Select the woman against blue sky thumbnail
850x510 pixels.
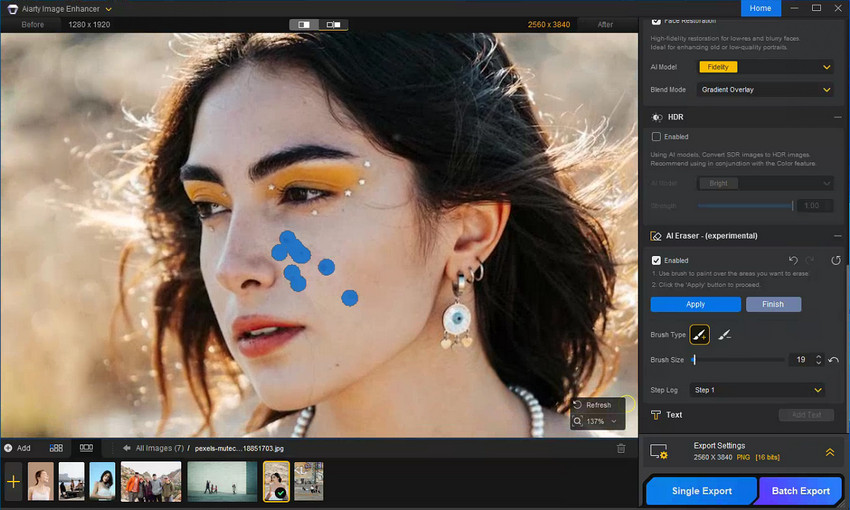[x=102, y=481]
